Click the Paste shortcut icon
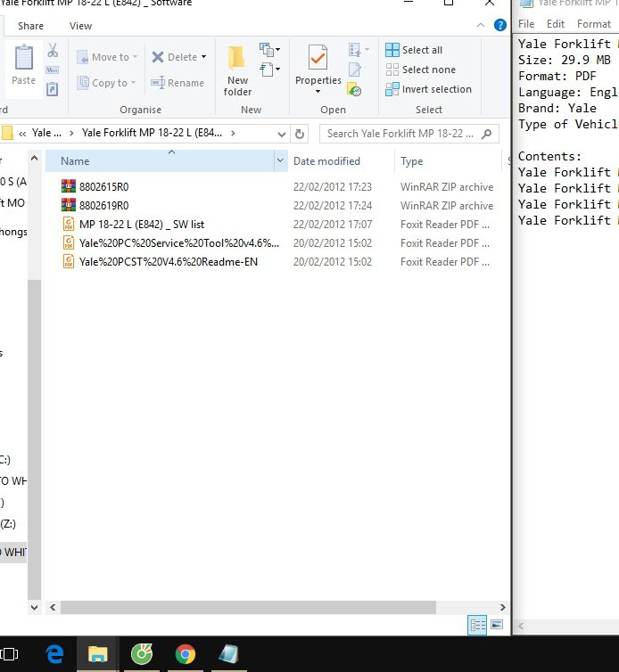 pyautogui.click(x=53, y=89)
